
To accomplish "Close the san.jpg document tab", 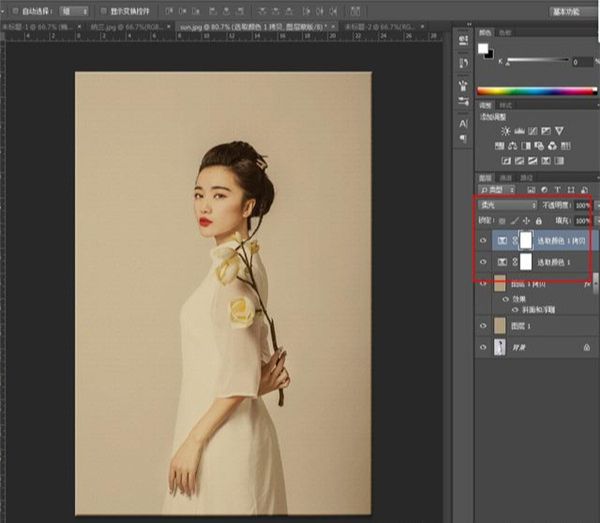I will click(333, 27).
